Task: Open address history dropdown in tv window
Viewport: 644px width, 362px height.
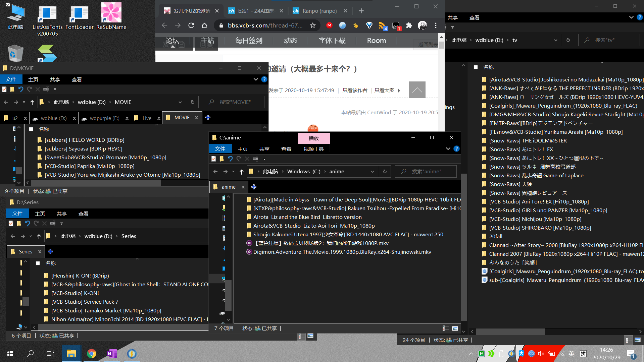Action: tap(555, 40)
